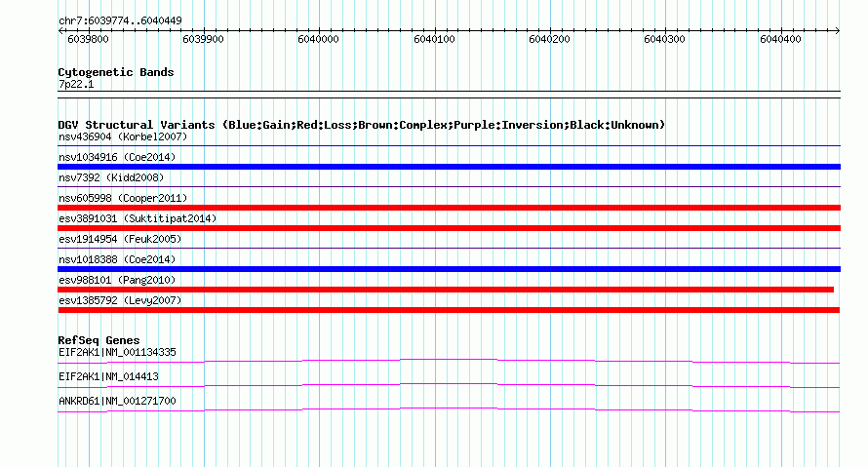868x467 pixels.
Task: Click the blue gain bar under nsv1034916
Action: point(449,167)
